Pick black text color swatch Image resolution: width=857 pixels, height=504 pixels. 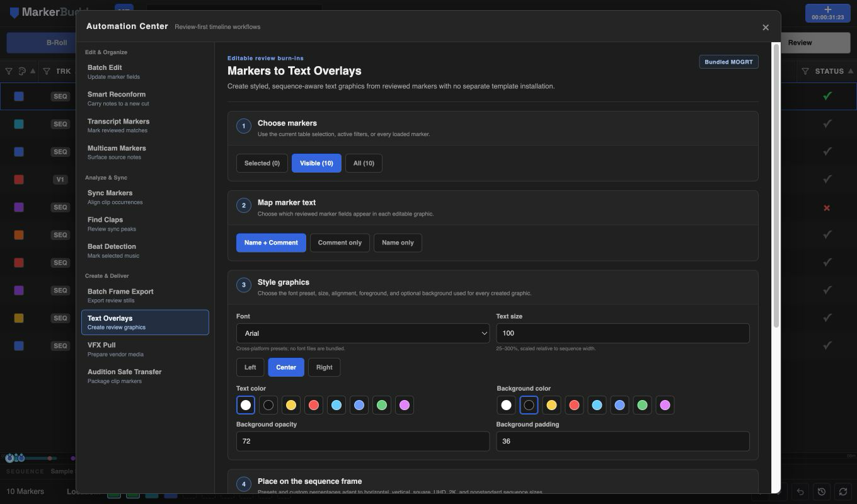(x=268, y=405)
